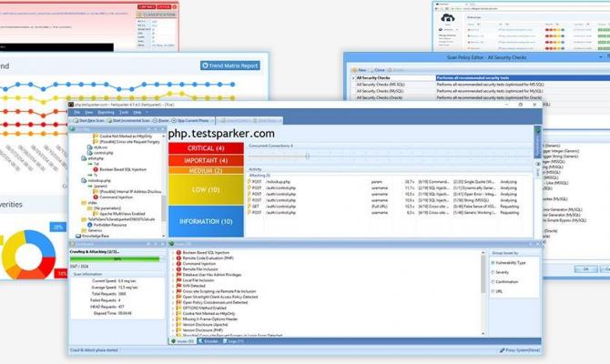Click the Local File Inclusion flag icon

179,280
